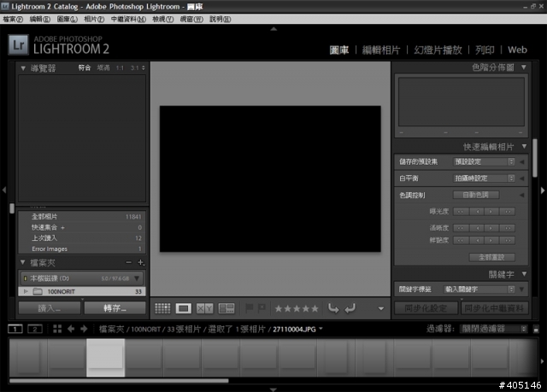Open the 說明 menu
The image size is (547, 392).
coord(221,19)
